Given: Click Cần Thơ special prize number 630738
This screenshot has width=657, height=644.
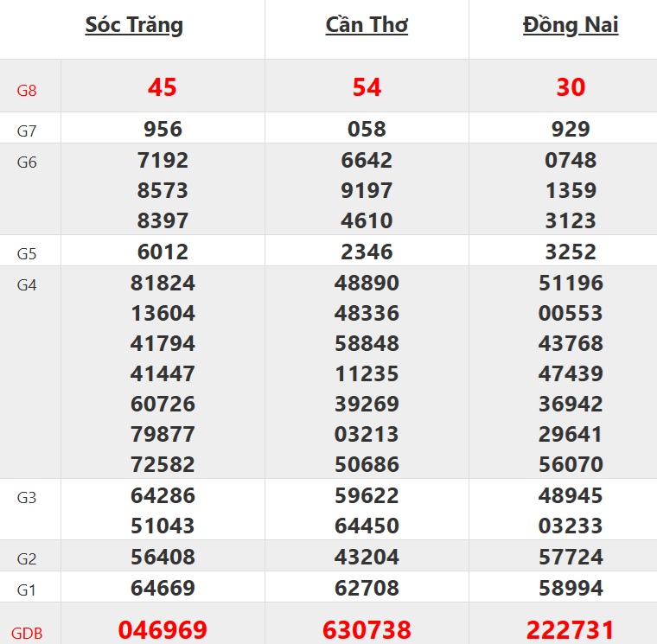Looking at the screenshot, I should click(x=367, y=629).
